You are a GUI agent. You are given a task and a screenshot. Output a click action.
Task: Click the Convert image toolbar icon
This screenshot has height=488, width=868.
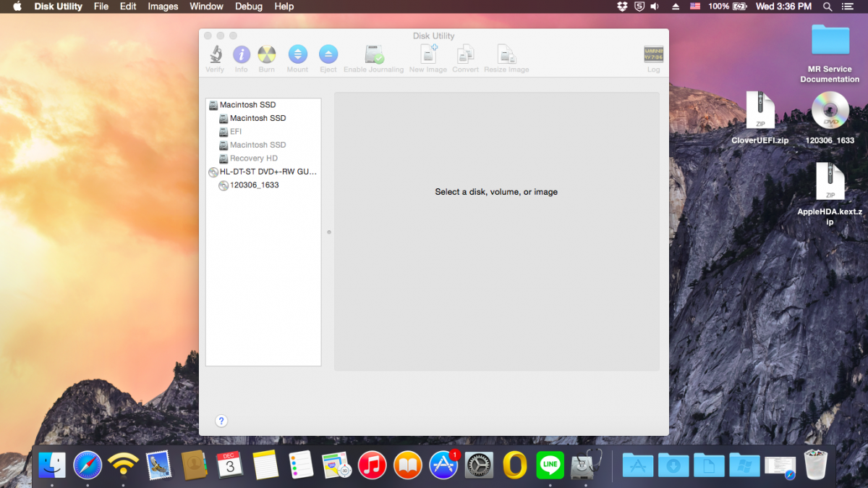[465, 55]
